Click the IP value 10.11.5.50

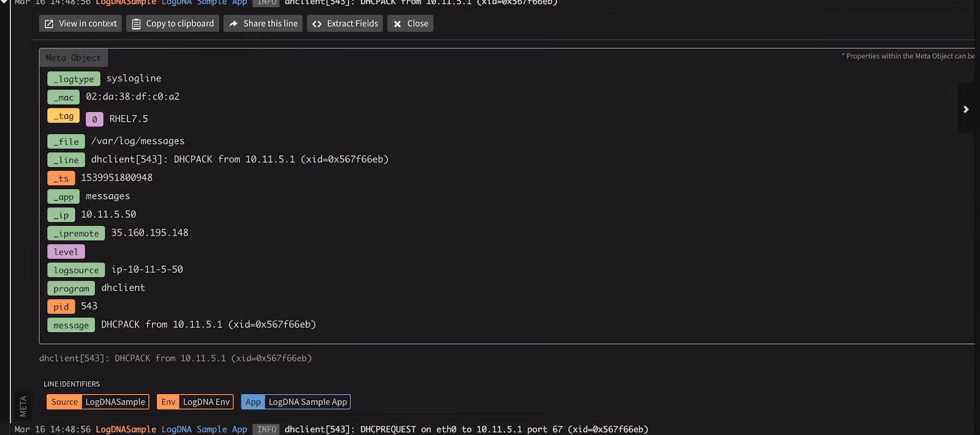pos(108,214)
